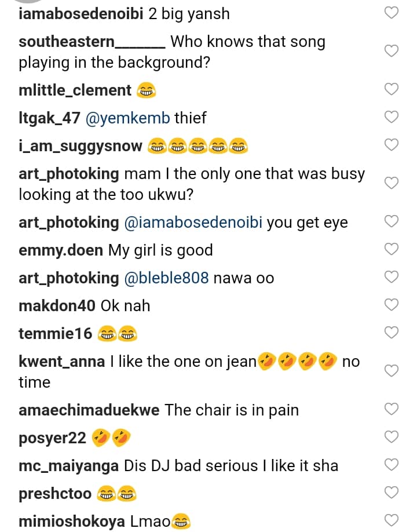The height and width of the screenshot is (532, 417).
Task: Open kwent_anna's profile username
Action: (62, 362)
